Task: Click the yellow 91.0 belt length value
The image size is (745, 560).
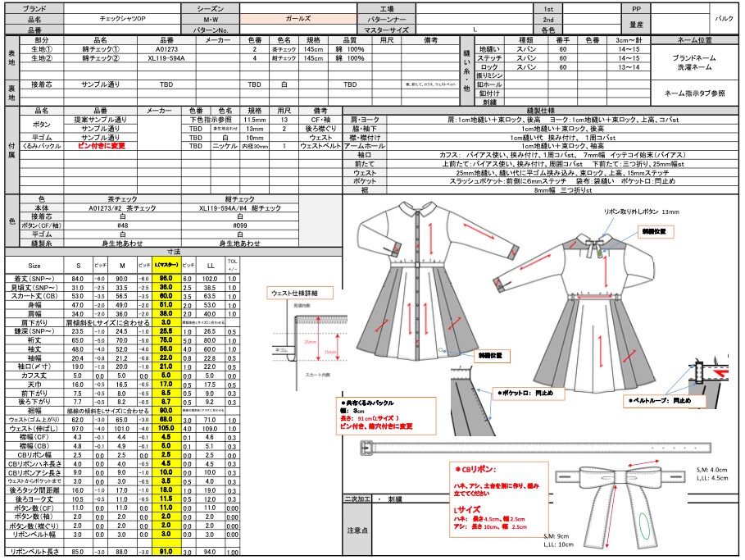Action: (x=166, y=552)
